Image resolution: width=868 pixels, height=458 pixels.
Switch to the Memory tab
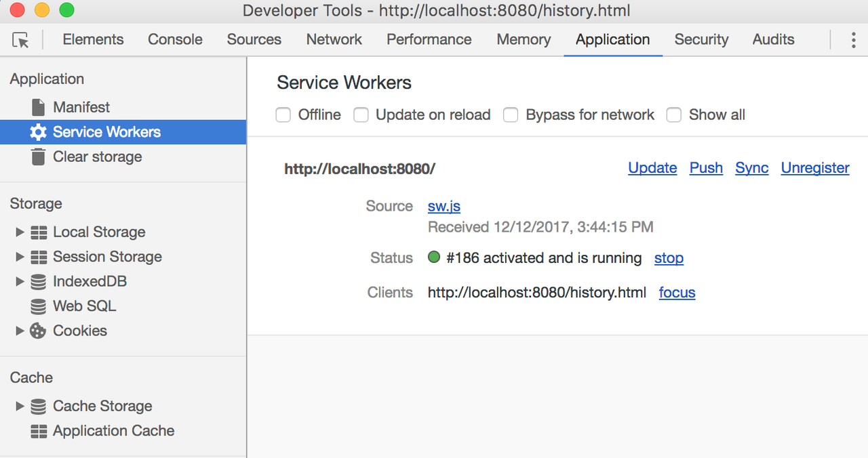point(524,39)
